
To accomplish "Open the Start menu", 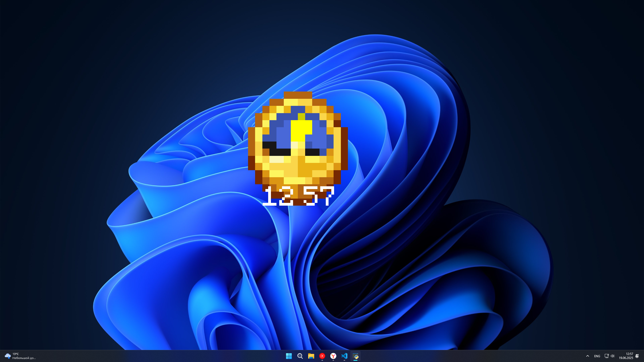I will click(x=289, y=356).
